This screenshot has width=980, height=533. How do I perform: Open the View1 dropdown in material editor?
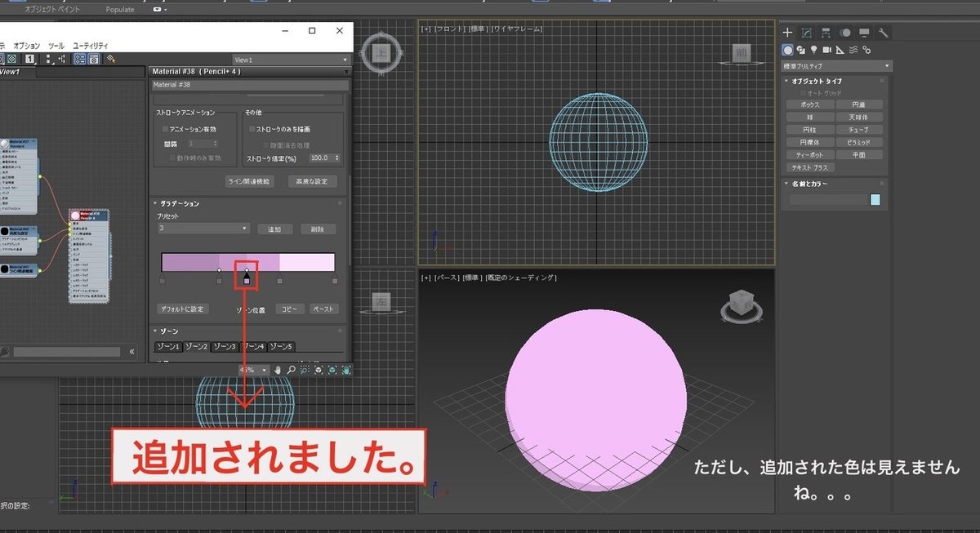click(291, 60)
